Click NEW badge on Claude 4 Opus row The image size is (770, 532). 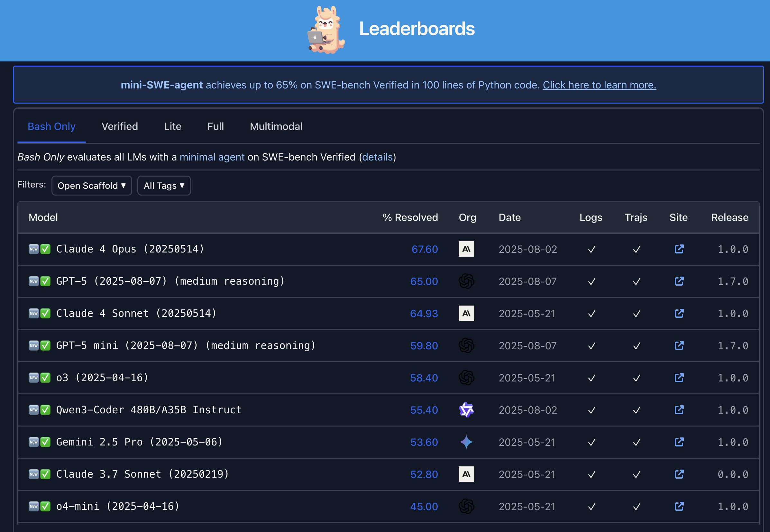click(34, 249)
